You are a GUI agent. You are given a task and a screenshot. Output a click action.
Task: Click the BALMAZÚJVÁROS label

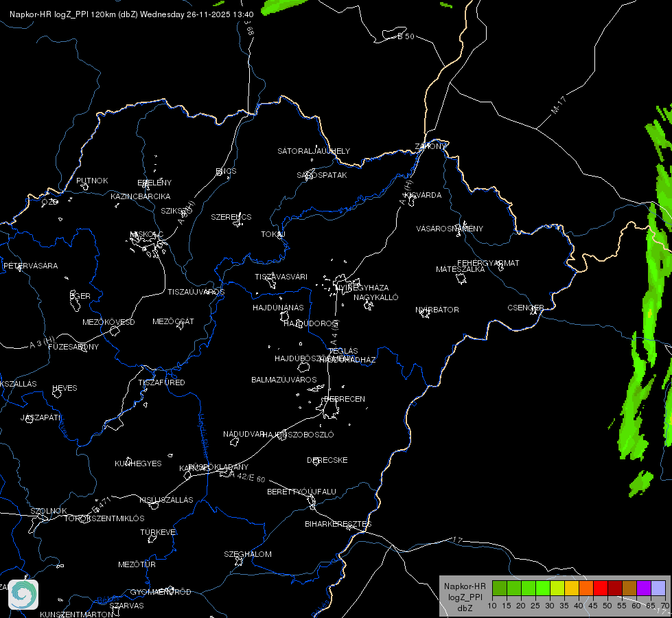[x=284, y=380]
